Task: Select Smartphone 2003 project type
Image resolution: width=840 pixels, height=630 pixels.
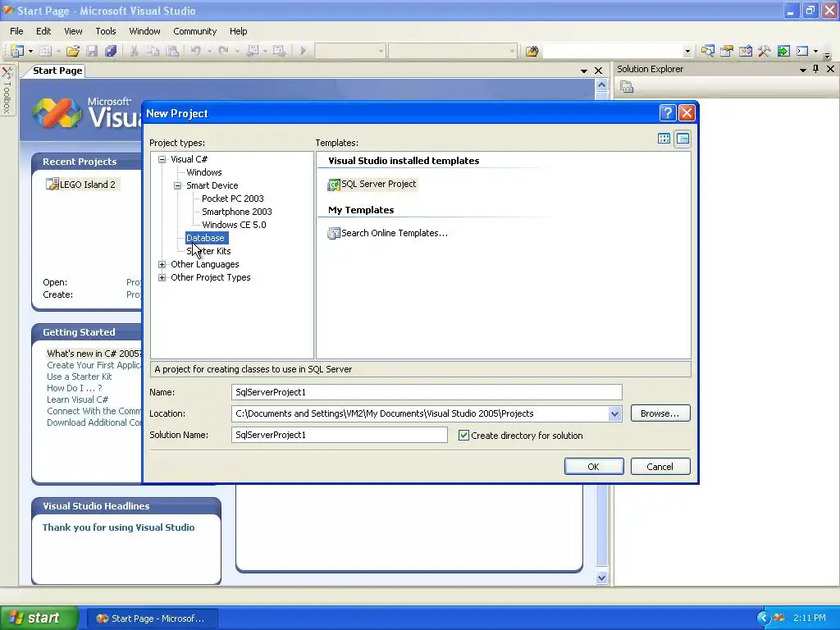Action: click(x=237, y=212)
